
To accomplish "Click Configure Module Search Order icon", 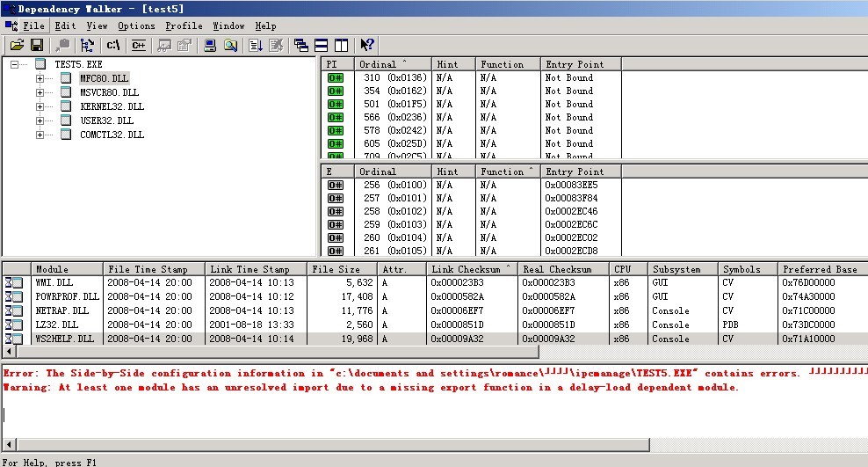I will 230,45.
